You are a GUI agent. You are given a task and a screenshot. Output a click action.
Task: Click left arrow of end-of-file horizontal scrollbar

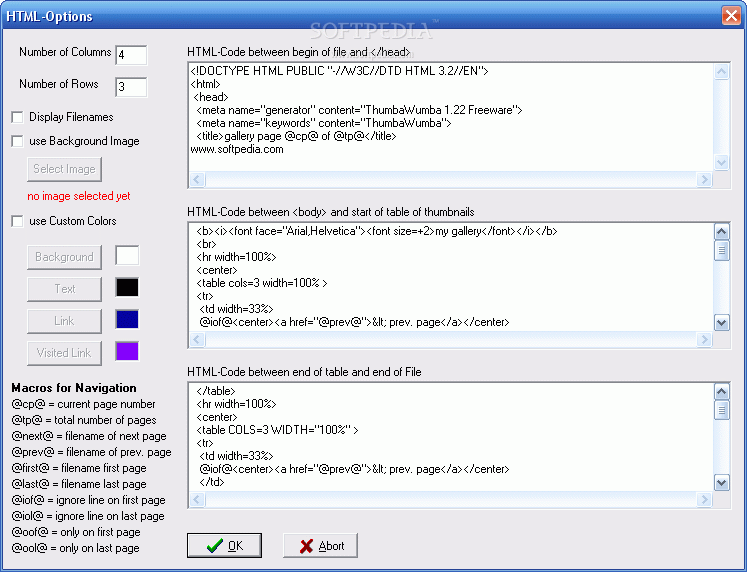tap(198, 500)
